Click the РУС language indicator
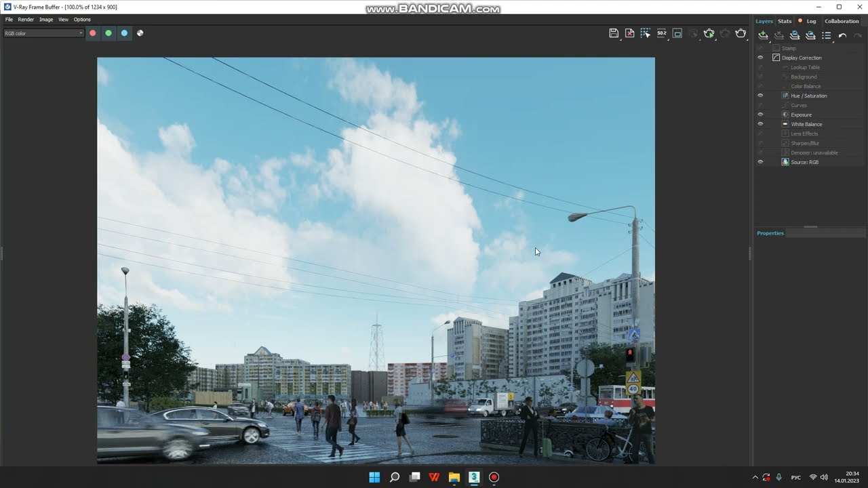This screenshot has height=488, width=868. 796,477
